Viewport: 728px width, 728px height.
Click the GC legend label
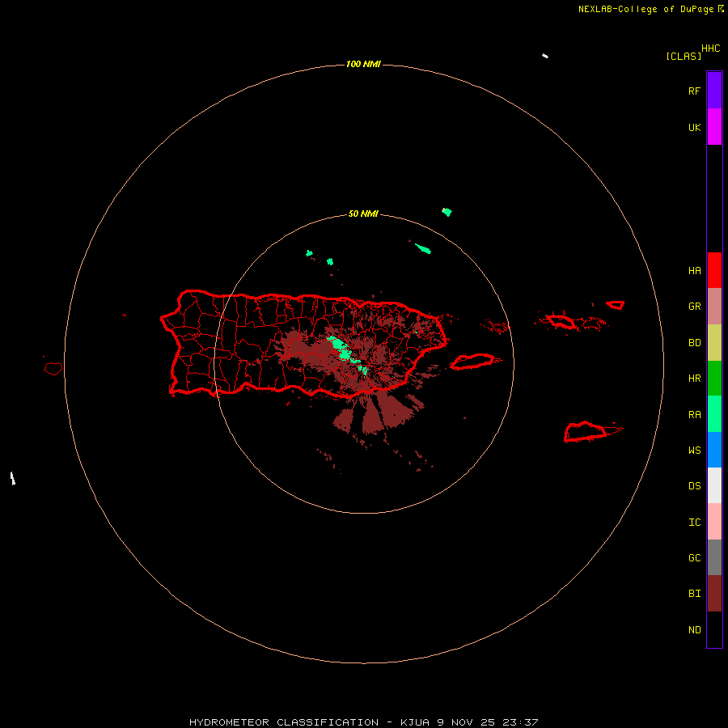(x=695, y=558)
